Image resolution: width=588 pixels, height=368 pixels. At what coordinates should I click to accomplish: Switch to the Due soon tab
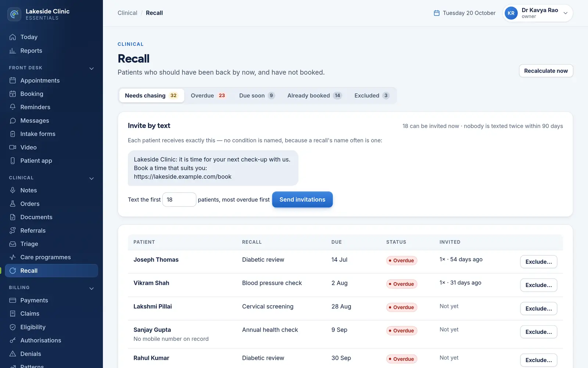[257, 96]
